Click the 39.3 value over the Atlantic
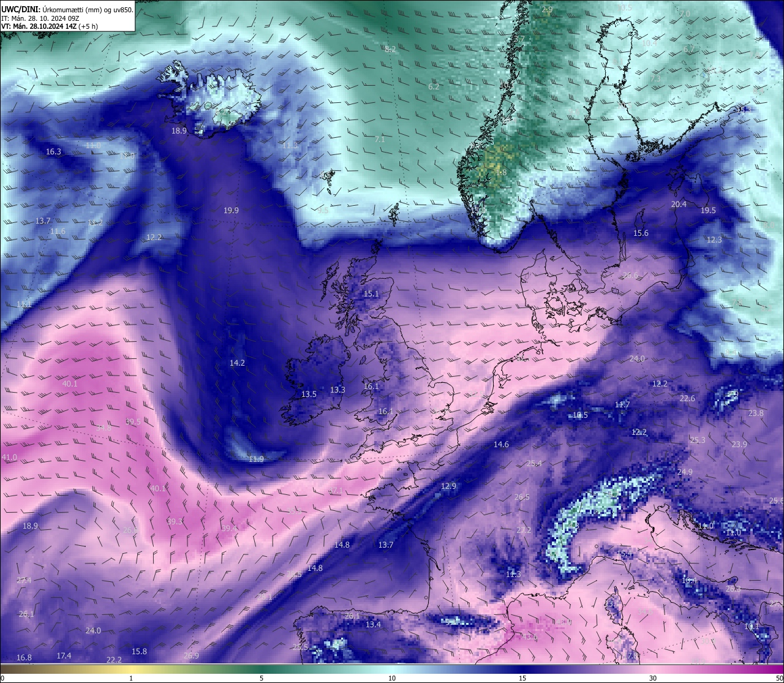 [175, 521]
